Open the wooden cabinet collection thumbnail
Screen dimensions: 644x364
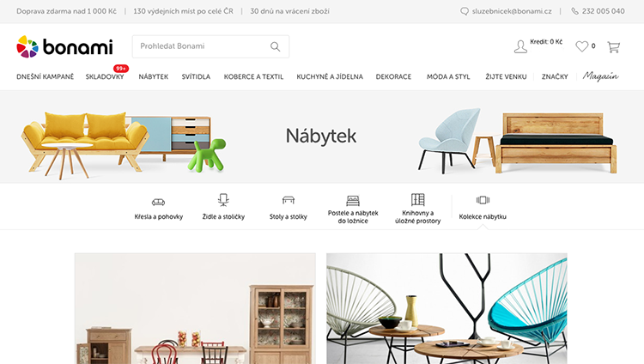point(195,308)
